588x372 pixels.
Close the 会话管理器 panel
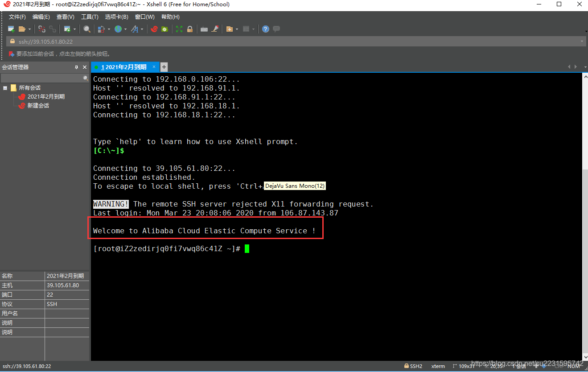point(85,67)
